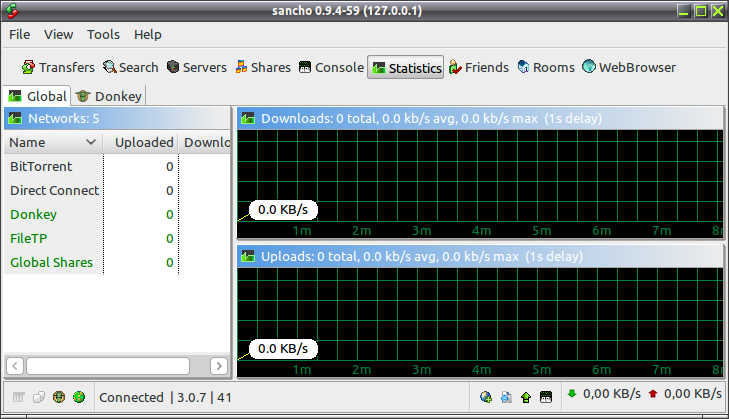Open the Servers view
Image resolution: width=729 pixels, height=419 pixels.
tap(197, 67)
